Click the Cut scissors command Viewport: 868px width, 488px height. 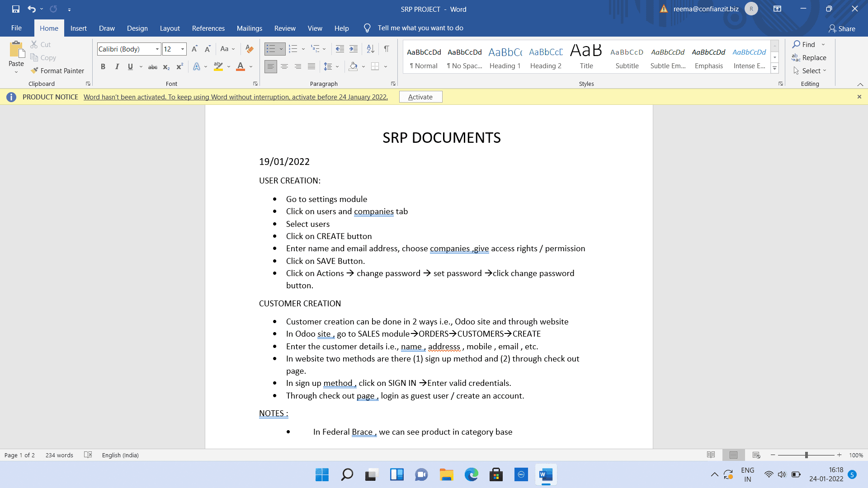point(41,44)
